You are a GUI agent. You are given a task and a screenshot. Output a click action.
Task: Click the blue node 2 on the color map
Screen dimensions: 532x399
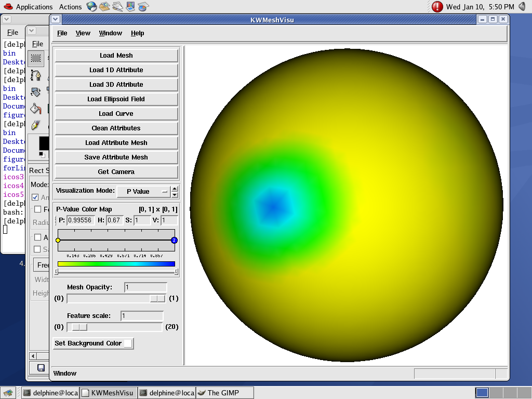[x=174, y=240]
